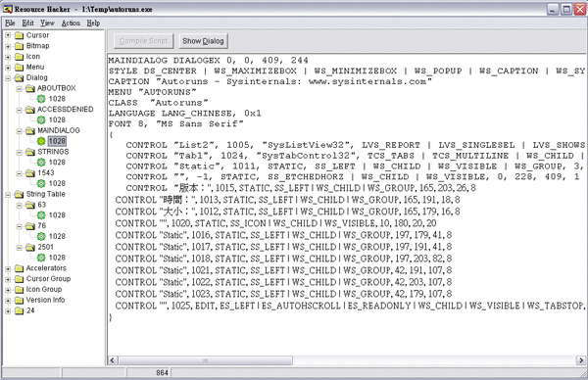Click the String Table folder icon
588x380 pixels.
(x=20, y=194)
